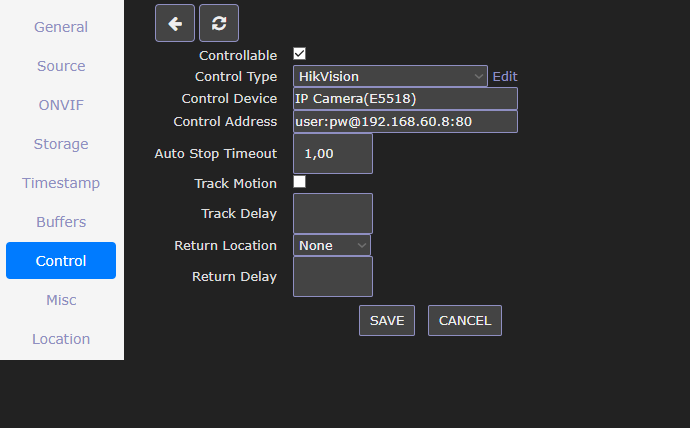This screenshot has width=690, height=428.
Task: Click the back arrow icon button
Action: point(175,23)
